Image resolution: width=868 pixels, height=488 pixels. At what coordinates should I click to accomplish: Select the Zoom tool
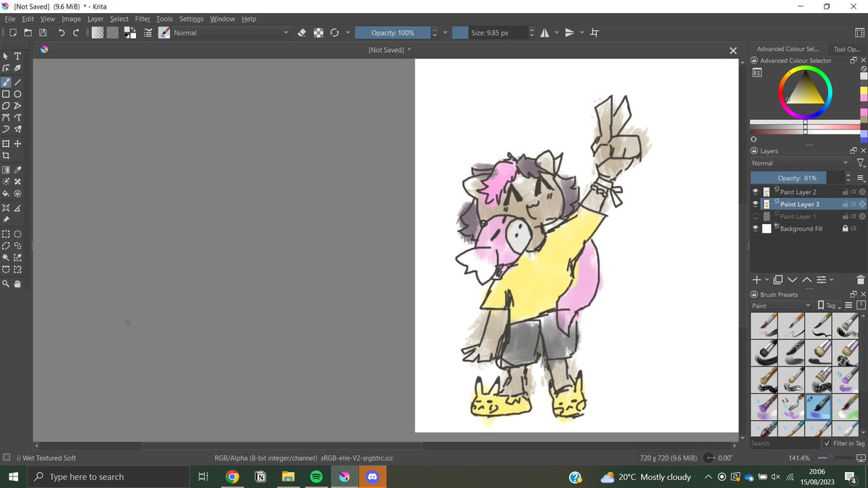6,284
